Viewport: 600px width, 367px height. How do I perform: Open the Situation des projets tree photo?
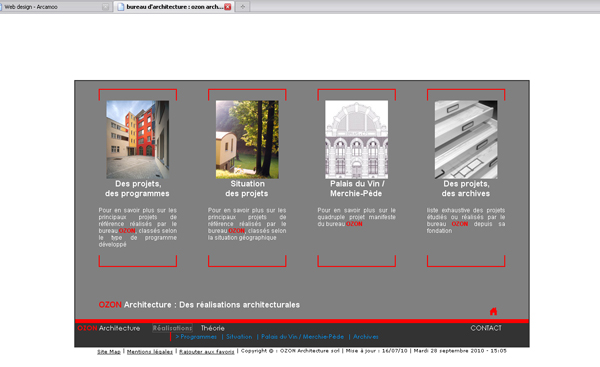(x=247, y=139)
